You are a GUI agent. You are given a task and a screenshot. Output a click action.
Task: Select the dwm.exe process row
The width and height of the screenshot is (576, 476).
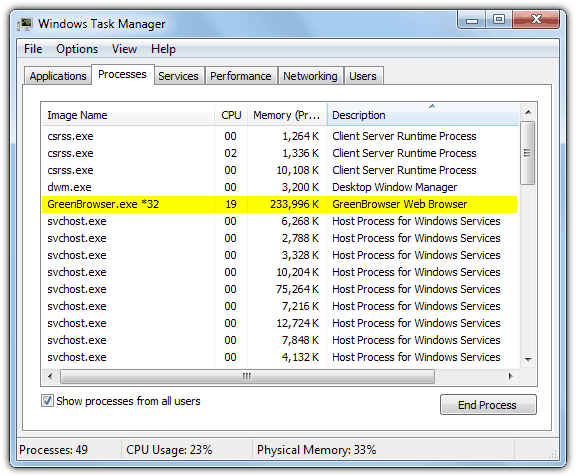tap(280, 187)
